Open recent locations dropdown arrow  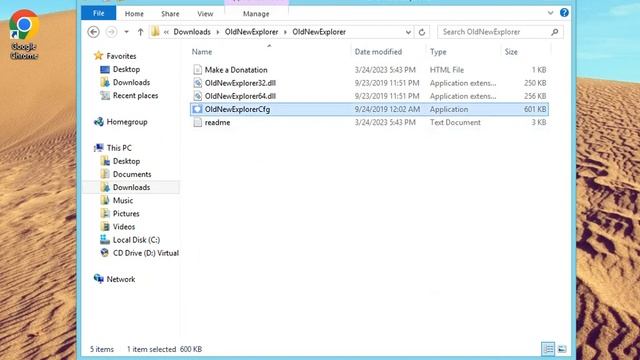[x=127, y=32]
